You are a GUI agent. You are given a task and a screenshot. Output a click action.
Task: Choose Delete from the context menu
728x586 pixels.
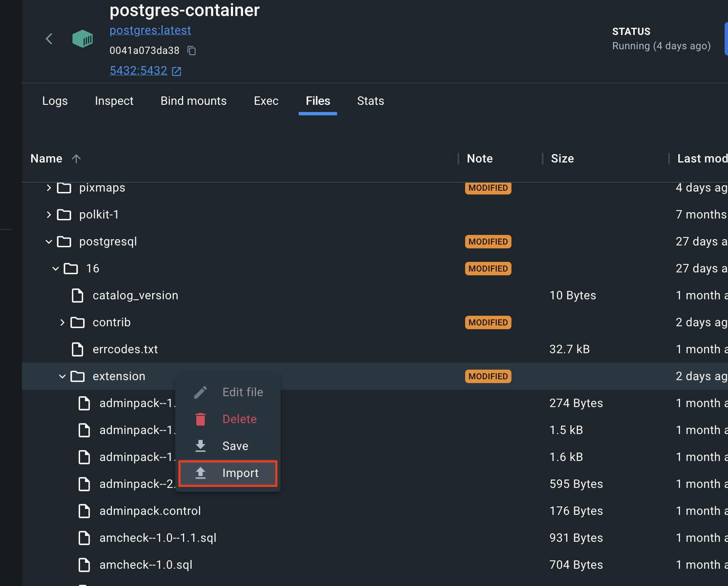click(239, 419)
